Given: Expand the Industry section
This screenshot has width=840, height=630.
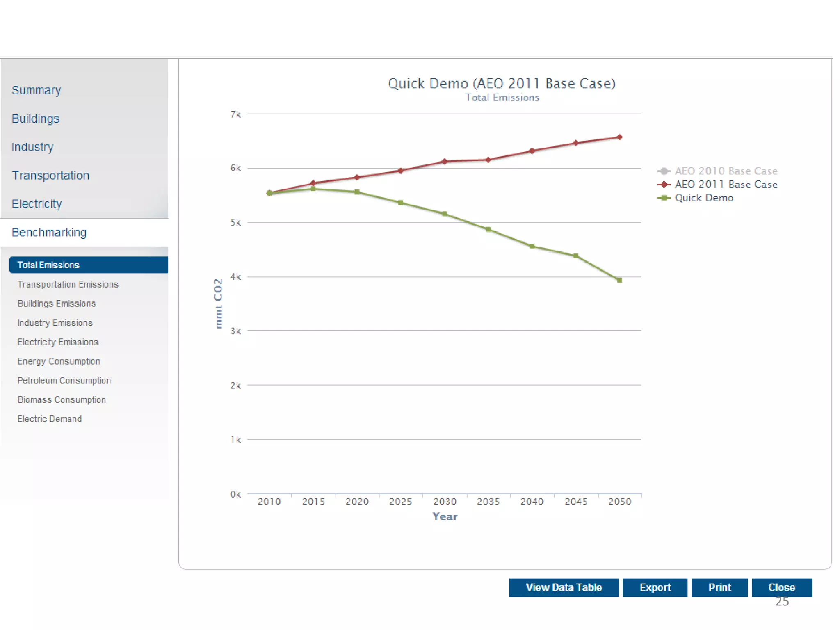Looking at the screenshot, I should click(x=33, y=147).
